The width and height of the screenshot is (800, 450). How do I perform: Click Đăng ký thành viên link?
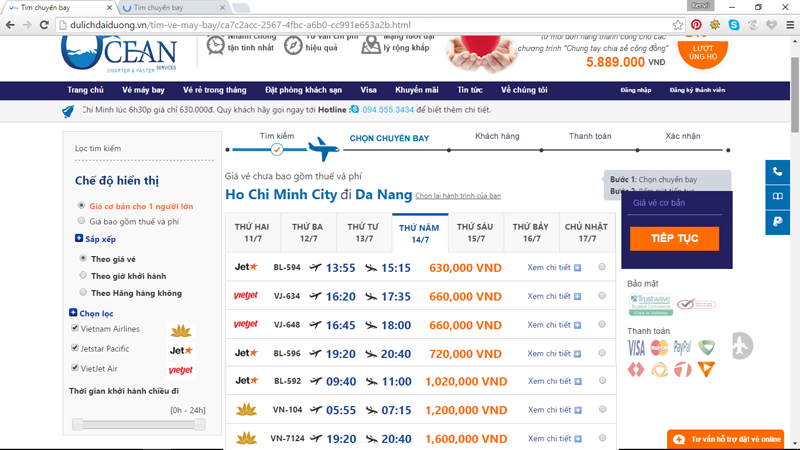tap(697, 90)
